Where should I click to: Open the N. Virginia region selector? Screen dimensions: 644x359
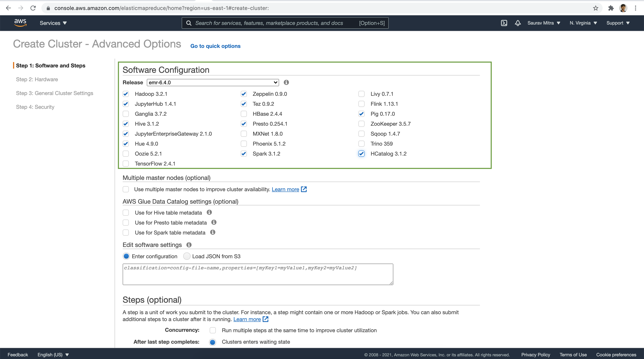tap(583, 23)
